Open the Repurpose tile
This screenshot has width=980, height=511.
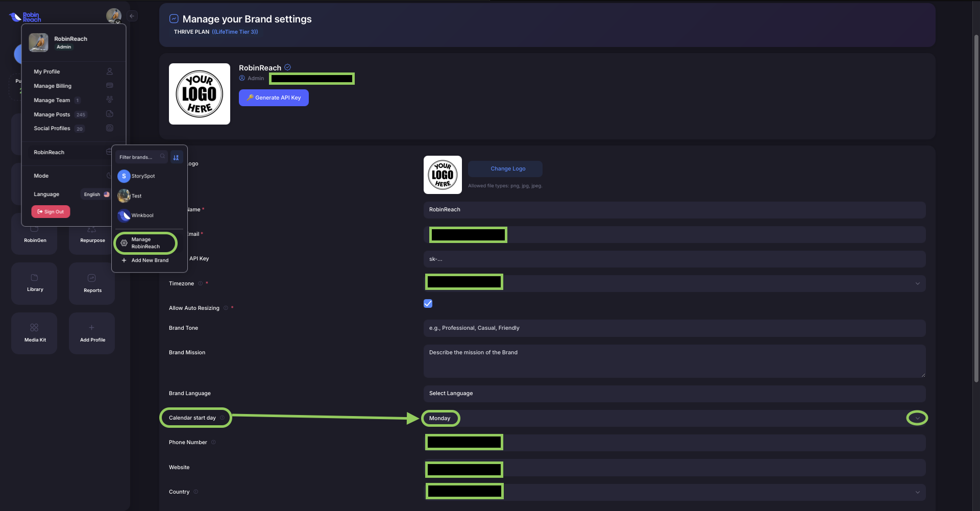[92, 234]
